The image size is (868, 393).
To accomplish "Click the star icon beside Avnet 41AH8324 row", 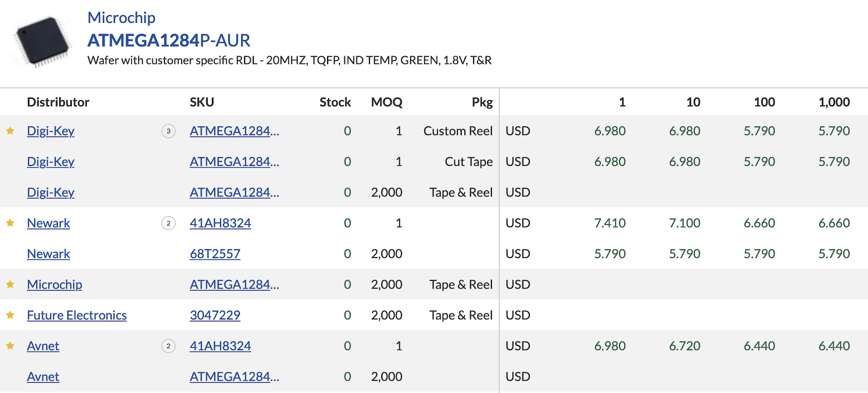I will tap(10, 346).
